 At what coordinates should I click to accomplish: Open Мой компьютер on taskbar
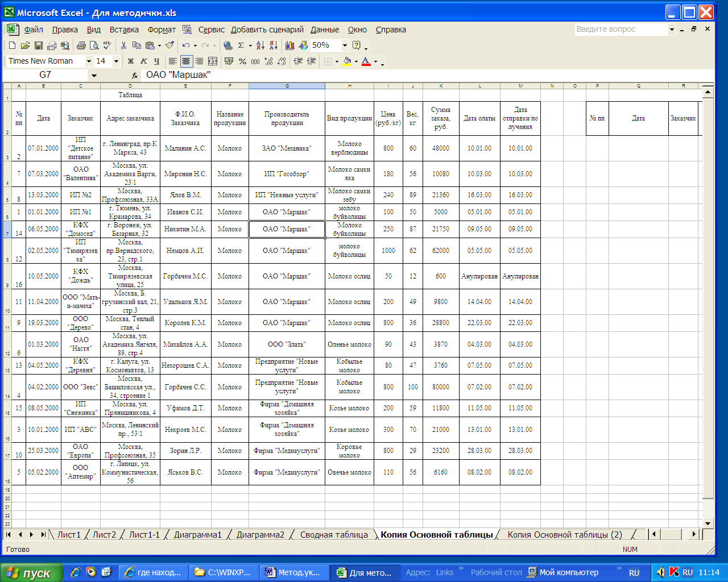(563, 572)
